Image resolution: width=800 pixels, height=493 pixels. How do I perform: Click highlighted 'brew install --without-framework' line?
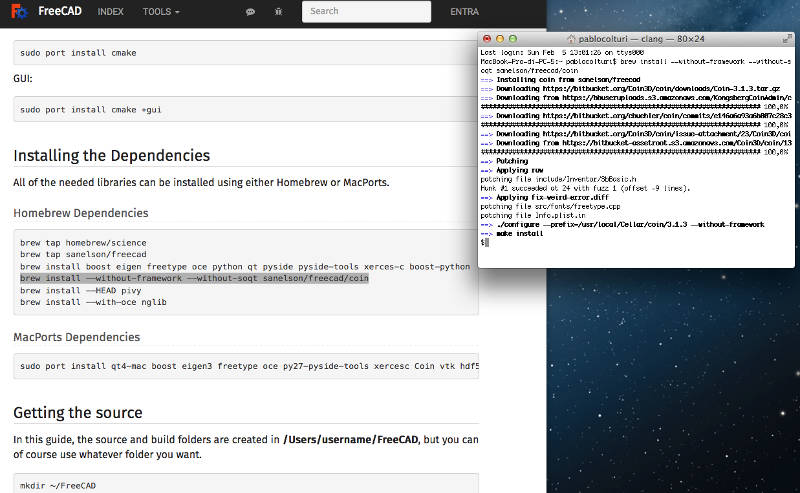[x=194, y=278]
